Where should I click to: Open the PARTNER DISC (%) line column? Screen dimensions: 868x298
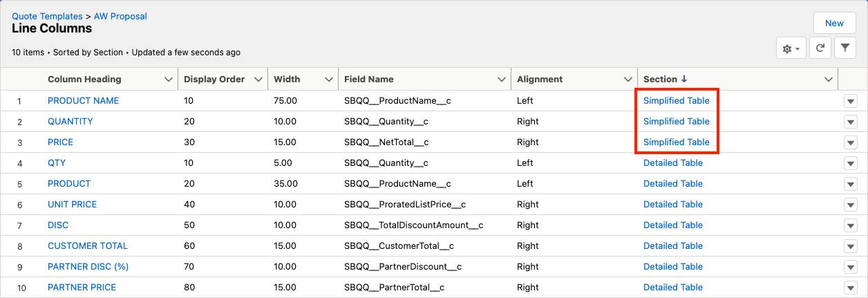(88, 267)
